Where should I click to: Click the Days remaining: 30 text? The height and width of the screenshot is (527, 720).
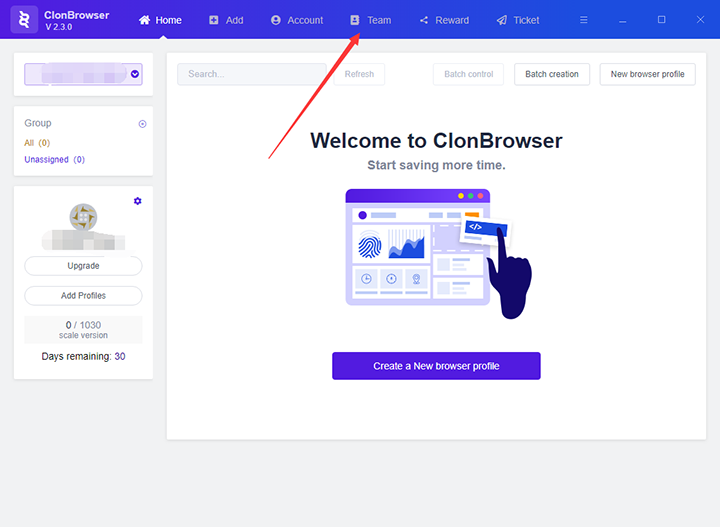tap(83, 356)
